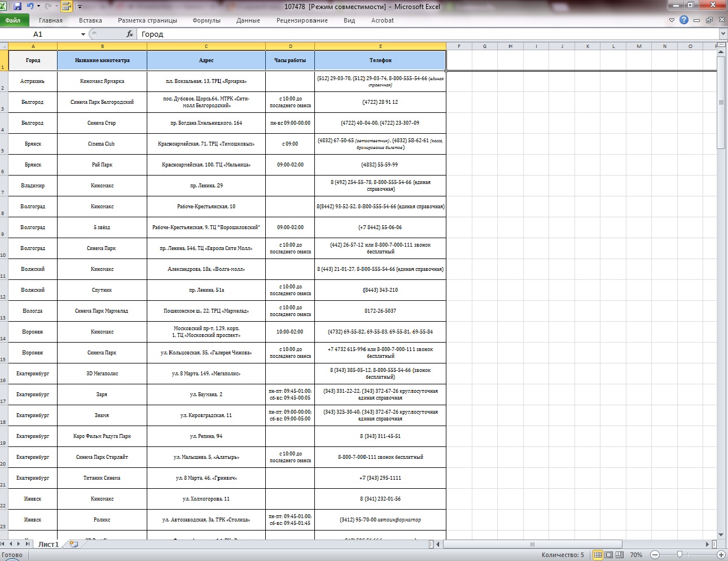Switch to the Главная ribbon tab
The image size is (728, 561).
tap(51, 20)
